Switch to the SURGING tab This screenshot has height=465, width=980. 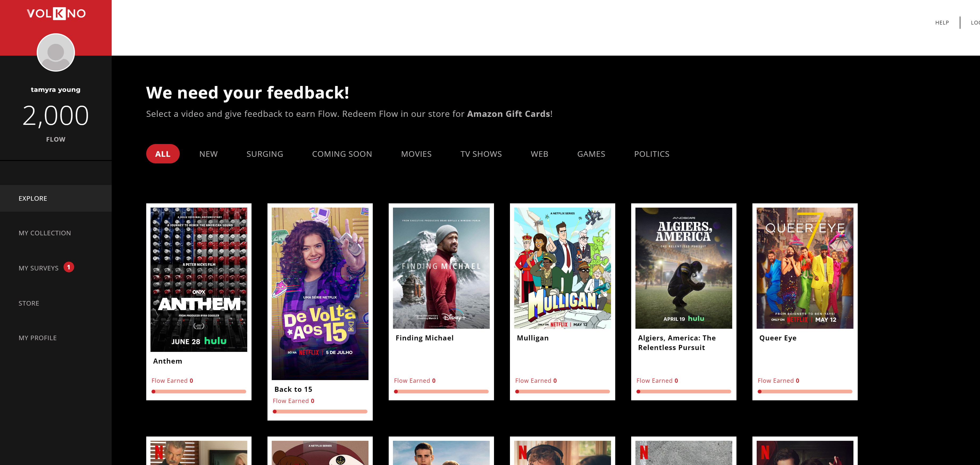tap(264, 154)
